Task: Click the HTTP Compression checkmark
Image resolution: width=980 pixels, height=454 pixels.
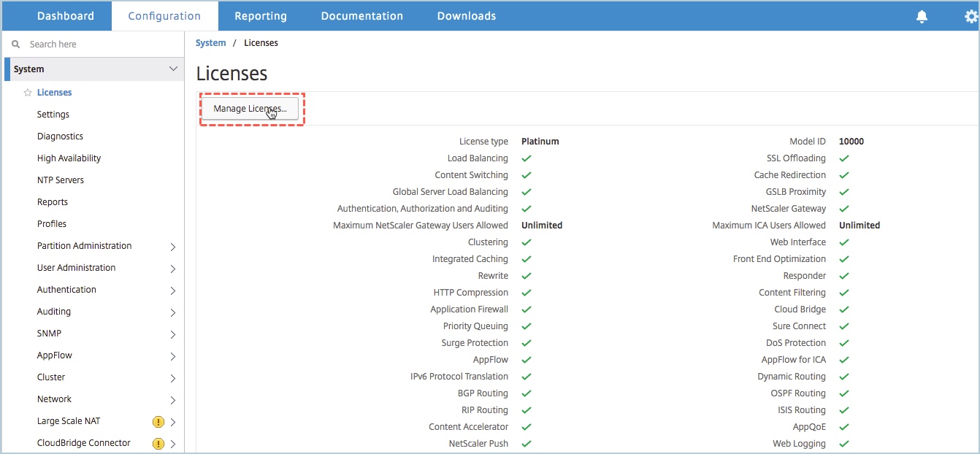Action: pyautogui.click(x=526, y=293)
